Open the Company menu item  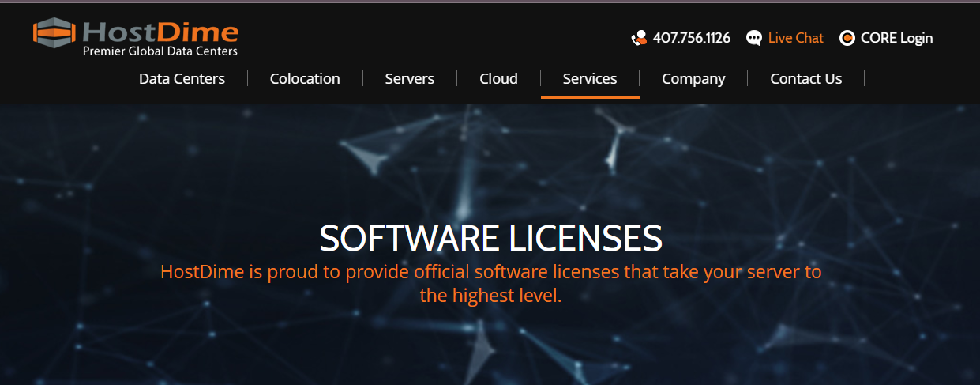(693, 79)
